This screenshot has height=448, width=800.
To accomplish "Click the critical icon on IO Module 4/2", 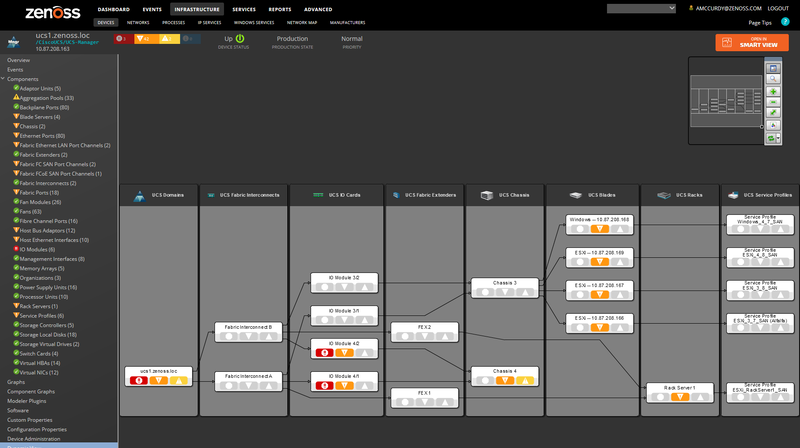I will [x=324, y=353].
